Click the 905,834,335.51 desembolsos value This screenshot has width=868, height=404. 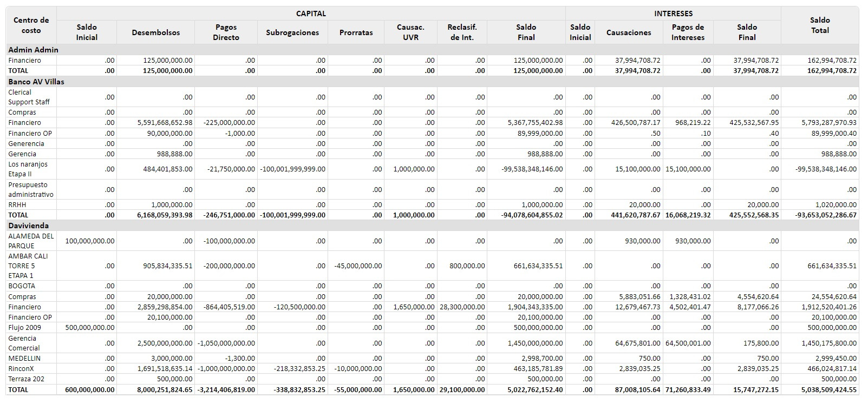click(167, 266)
